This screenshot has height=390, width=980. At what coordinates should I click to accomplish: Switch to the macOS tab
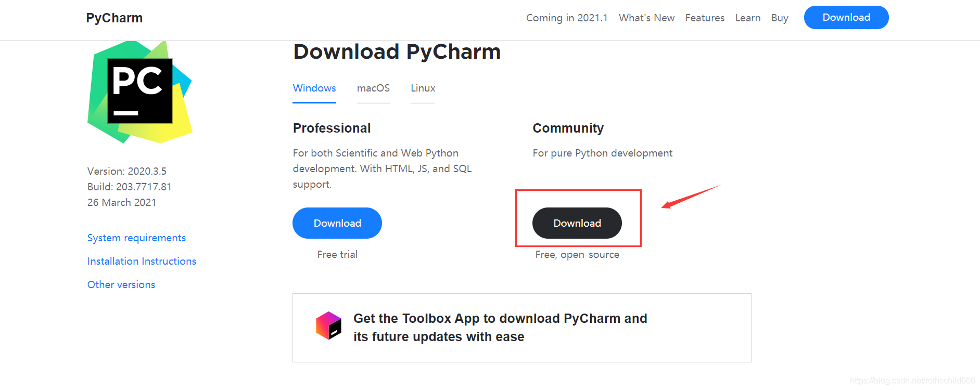point(373,88)
